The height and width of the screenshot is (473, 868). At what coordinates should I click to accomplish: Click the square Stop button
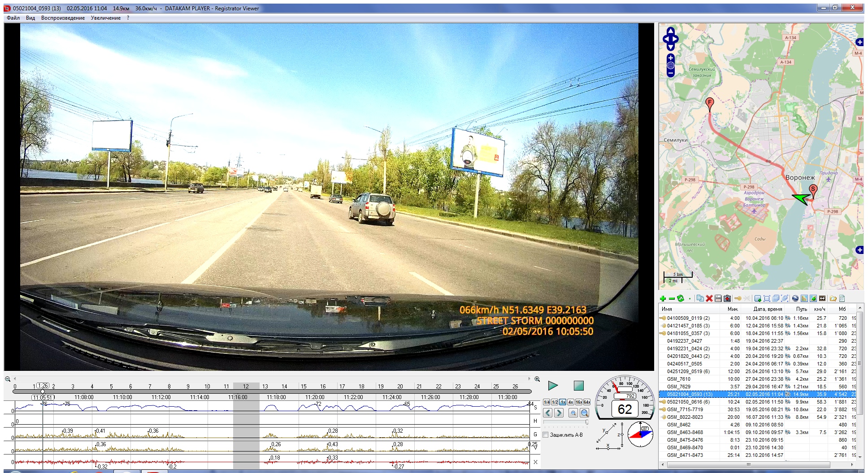point(578,386)
